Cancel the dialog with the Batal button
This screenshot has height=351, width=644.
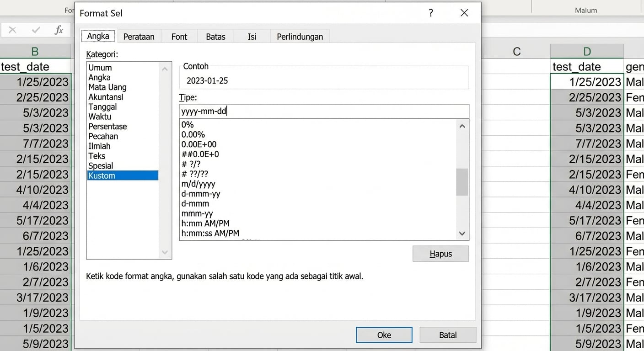tap(447, 335)
